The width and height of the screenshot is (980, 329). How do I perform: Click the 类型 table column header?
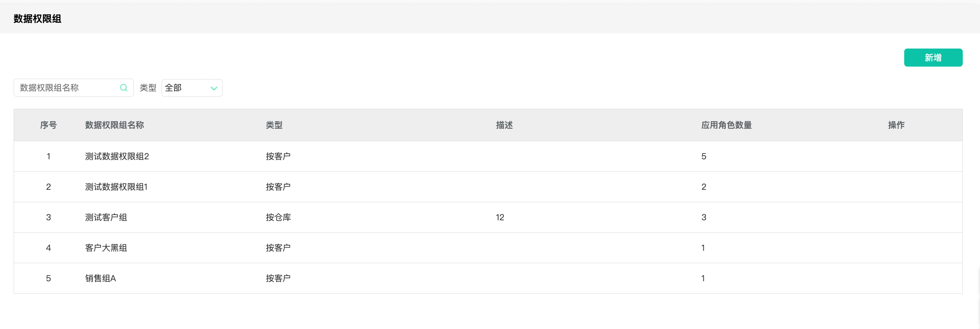coord(274,125)
